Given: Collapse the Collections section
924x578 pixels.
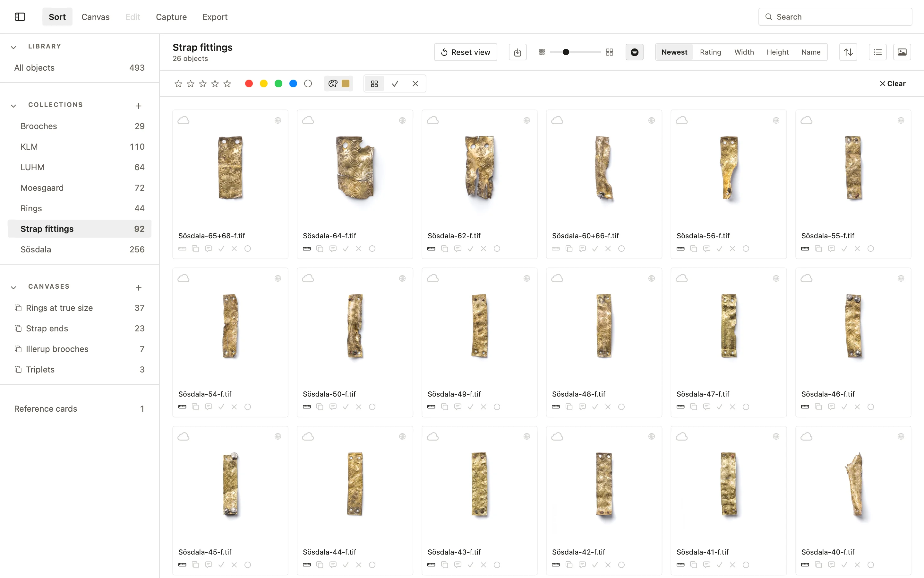Looking at the screenshot, I should [x=13, y=106].
